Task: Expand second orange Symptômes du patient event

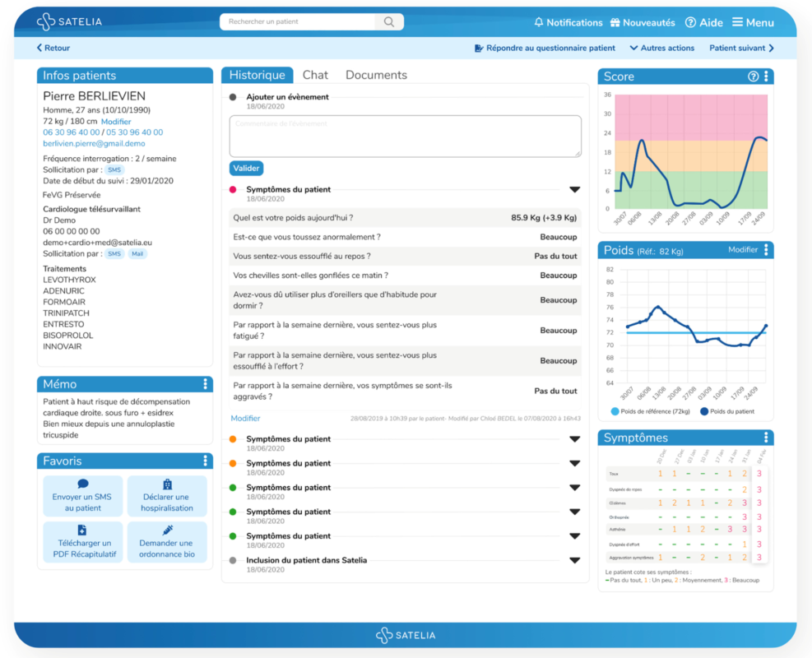Action: pyautogui.click(x=575, y=463)
